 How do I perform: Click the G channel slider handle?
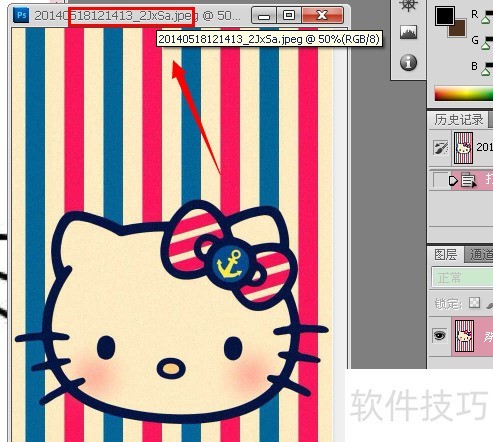coord(487,46)
